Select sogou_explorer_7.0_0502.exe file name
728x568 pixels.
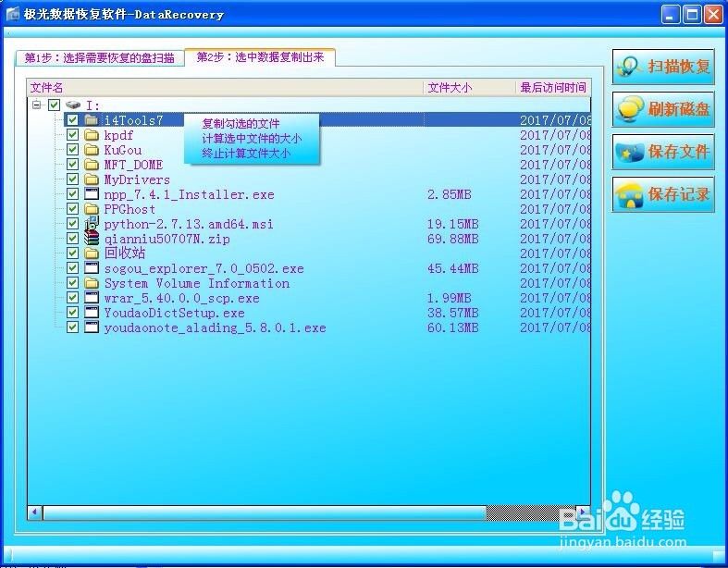coord(204,268)
